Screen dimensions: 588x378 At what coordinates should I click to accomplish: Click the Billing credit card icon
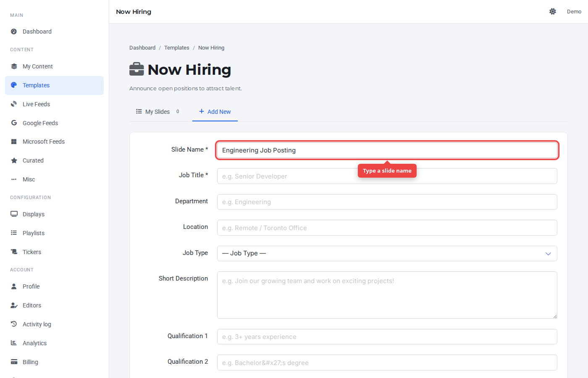[x=14, y=362]
